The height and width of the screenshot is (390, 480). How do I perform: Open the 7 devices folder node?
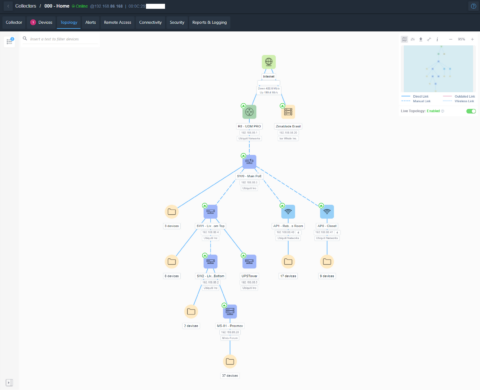191,311
